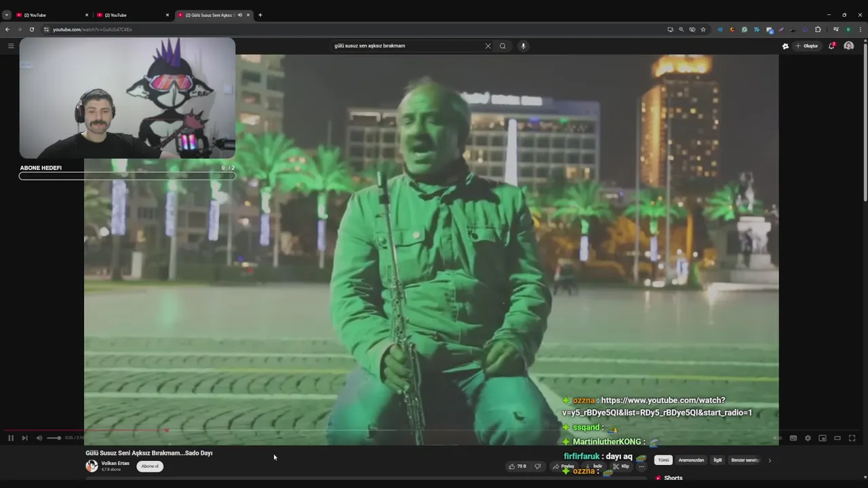This screenshot has width=868, height=488.
Task: Open more actions ellipsis under the video
Action: [642, 466]
